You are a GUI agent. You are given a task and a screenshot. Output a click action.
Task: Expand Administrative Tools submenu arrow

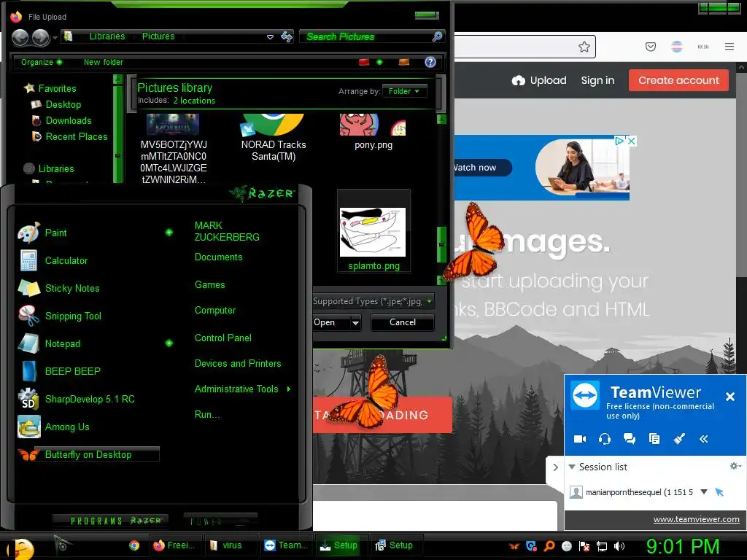(x=289, y=389)
